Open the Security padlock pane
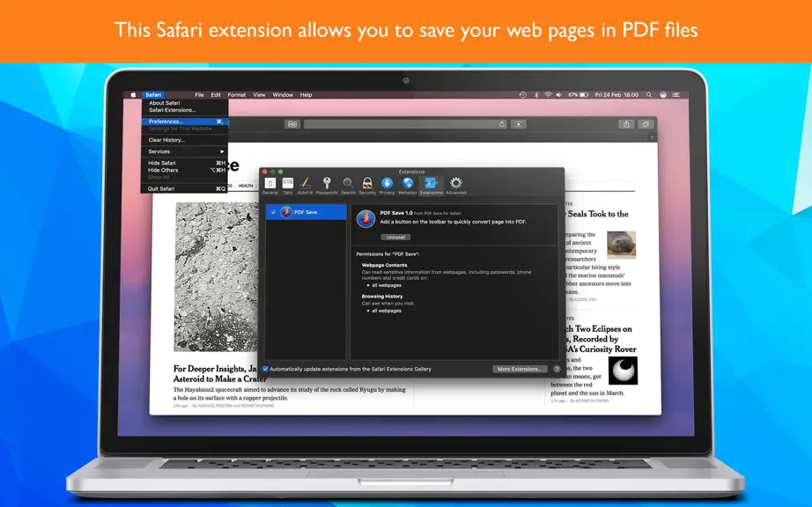 367,185
